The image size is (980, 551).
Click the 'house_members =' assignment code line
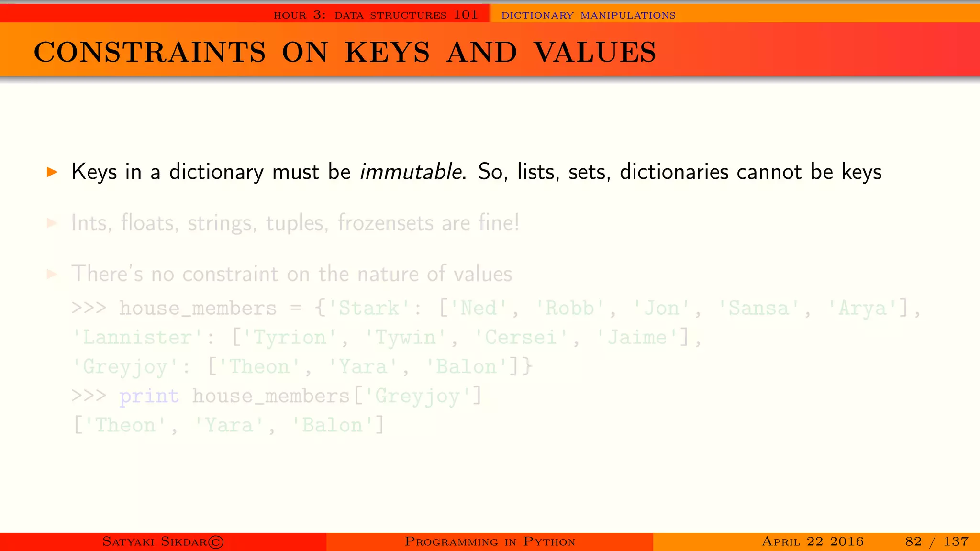(496, 309)
